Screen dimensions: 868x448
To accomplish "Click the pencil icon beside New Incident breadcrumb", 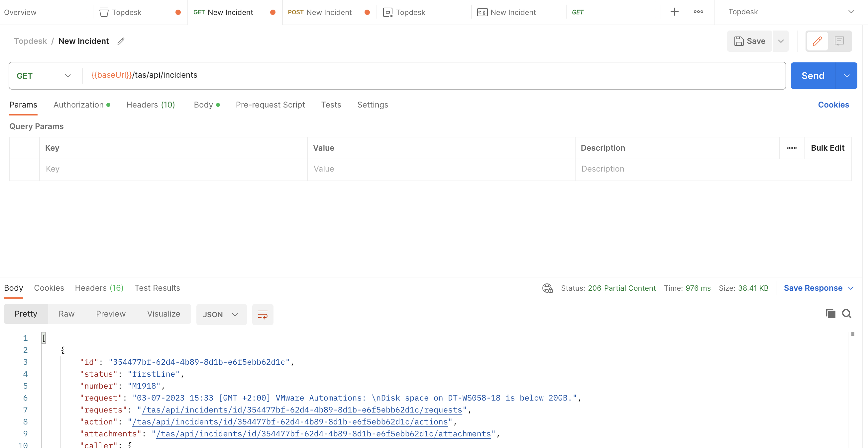I will [121, 41].
